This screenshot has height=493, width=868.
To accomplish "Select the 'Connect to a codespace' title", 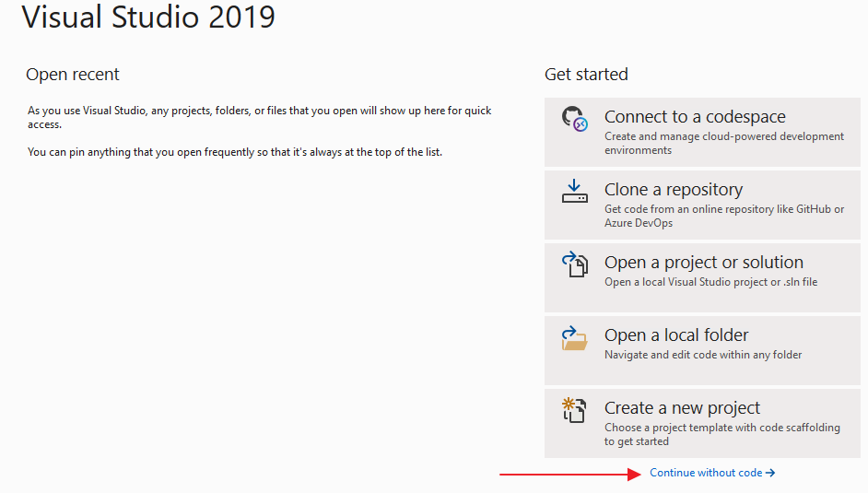I will [695, 117].
